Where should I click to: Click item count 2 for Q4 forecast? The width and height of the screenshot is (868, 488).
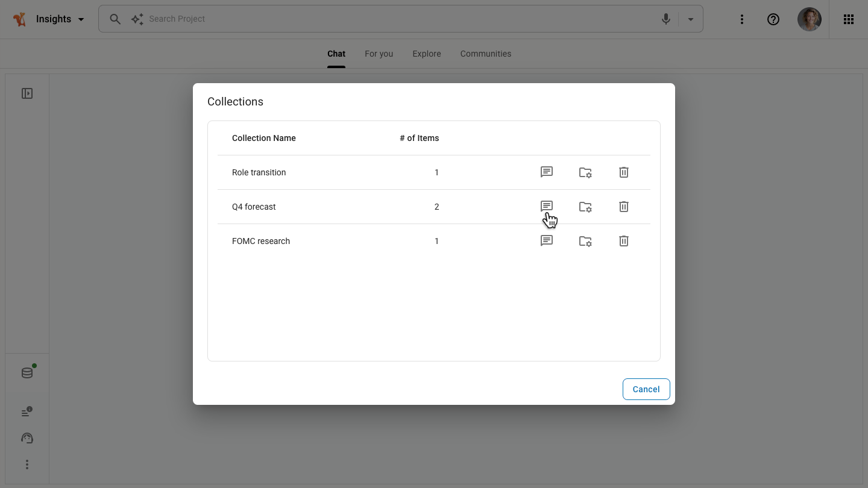tap(436, 207)
